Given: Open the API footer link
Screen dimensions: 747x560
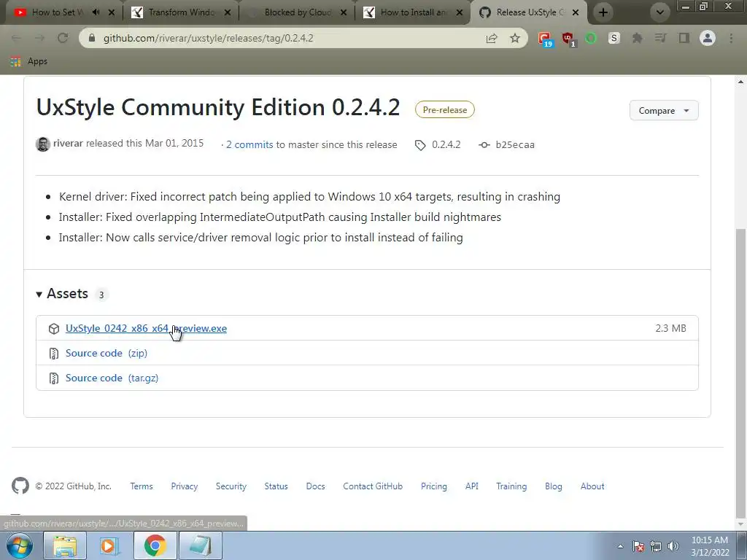Looking at the screenshot, I should 472,486.
